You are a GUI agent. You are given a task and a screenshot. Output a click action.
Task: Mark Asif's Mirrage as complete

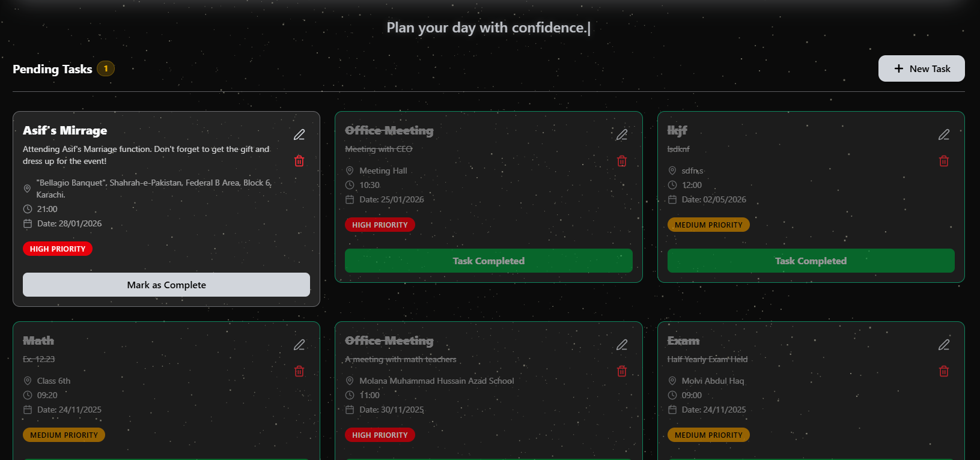tap(166, 285)
